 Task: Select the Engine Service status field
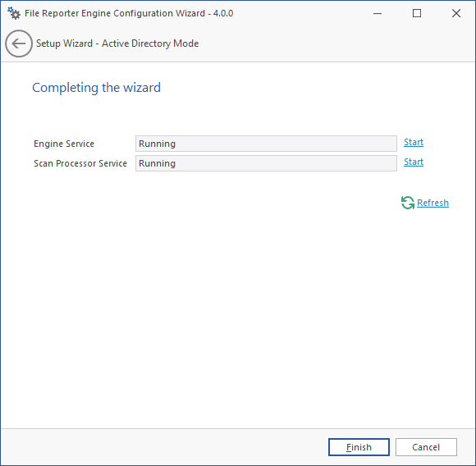[x=266, y=144]
